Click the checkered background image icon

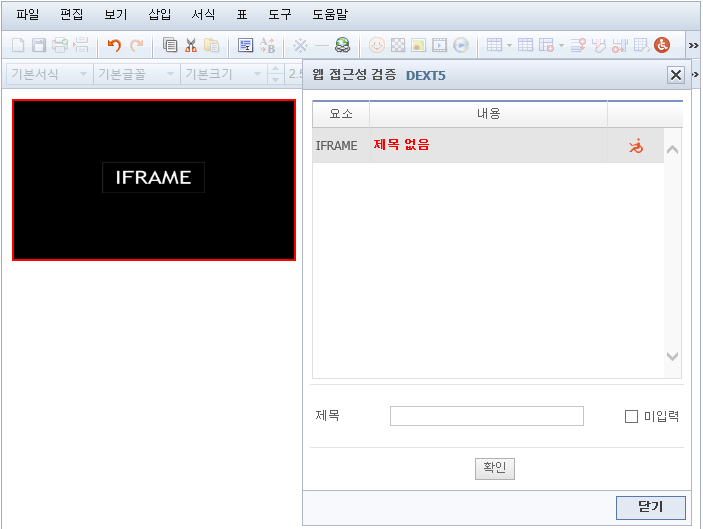tap(398, 45)
